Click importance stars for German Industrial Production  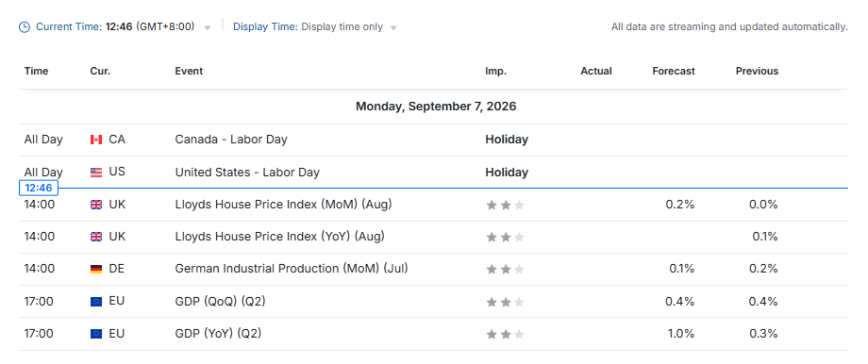point(505,270)
